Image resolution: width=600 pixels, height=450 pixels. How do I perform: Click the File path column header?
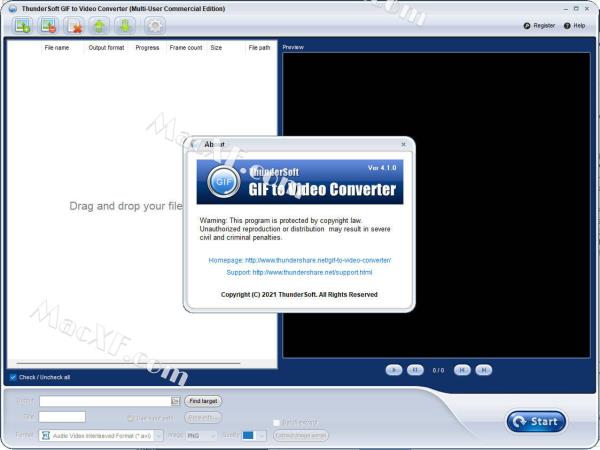[x=259, y=48]
